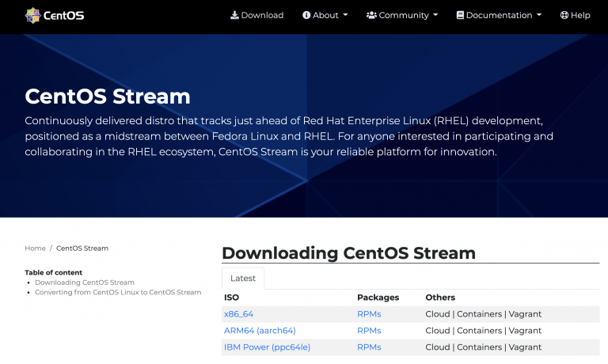This screenshot has width=608, height=364.
Task: Click Containers in the x86_64 row
Action: 479,314
